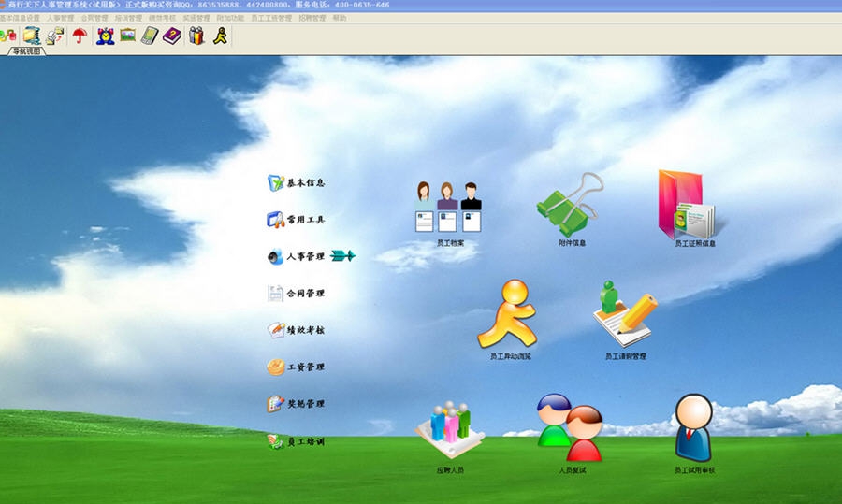This screenshot has width=842, height=504.
Task: Open the 帮助 menu
Action: [x=340, y=18]
